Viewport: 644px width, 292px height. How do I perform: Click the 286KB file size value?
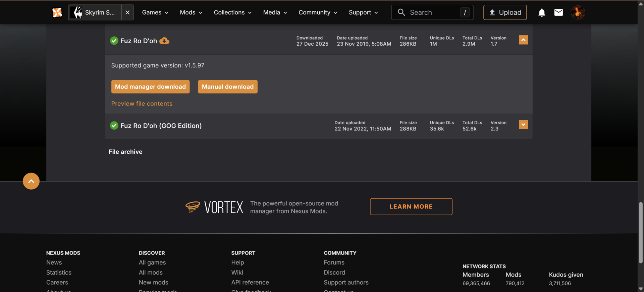point(408,44)
